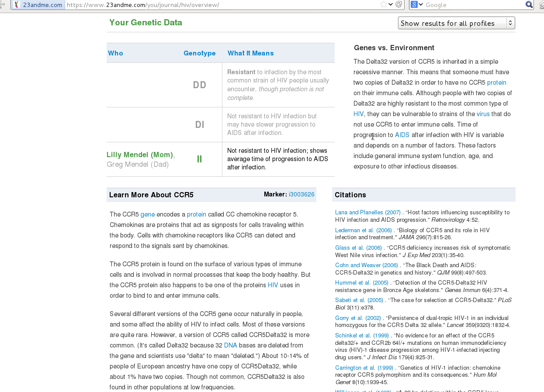The image size is (544, 392).
Task: Click the 23andme.com site identity icon
Action: pyautogui.click(x=17, y=5)
